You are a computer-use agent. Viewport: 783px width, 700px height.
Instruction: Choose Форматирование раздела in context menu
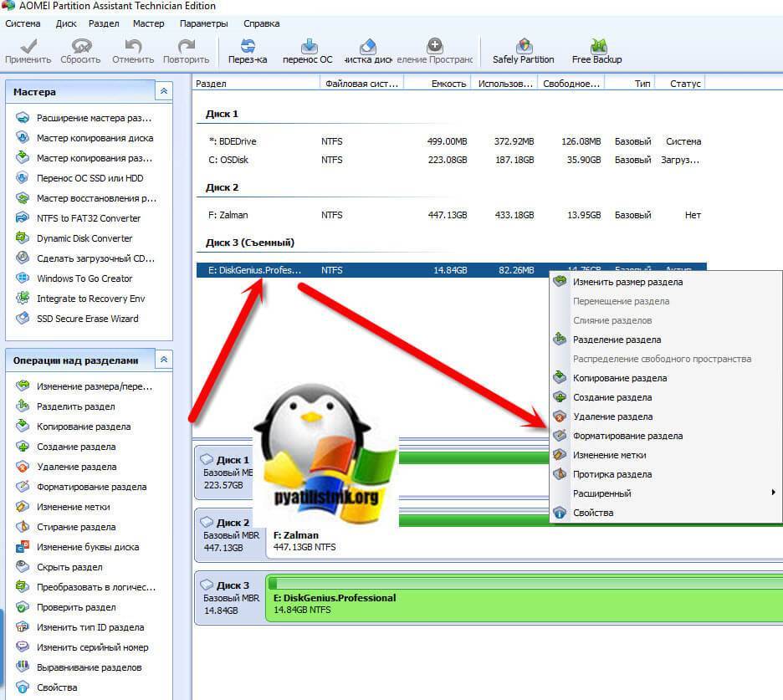pos(627,436)
